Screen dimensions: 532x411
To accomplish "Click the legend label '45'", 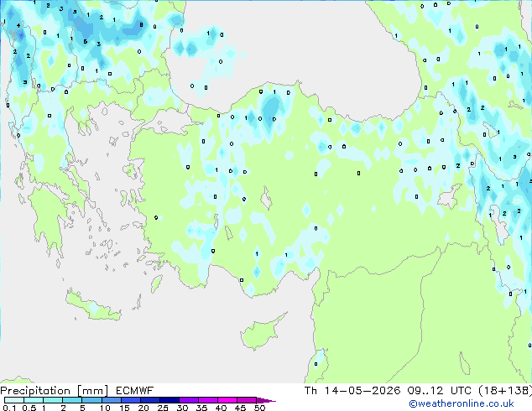I will pyautogui.click(x=240, y=408).
